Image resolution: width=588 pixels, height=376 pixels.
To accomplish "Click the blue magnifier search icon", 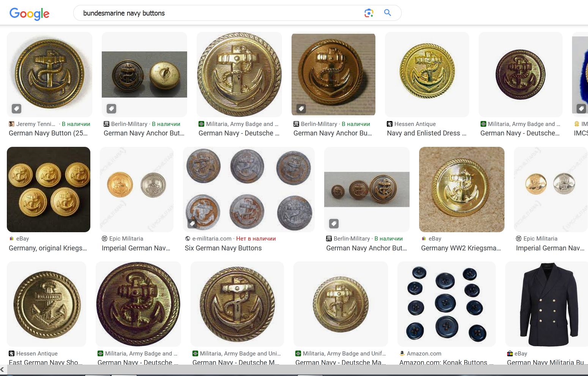I will click(388, 13).
